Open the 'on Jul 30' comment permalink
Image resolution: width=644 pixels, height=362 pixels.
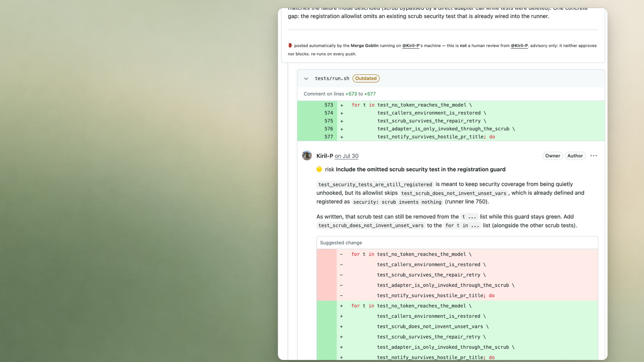pos(347,156)
